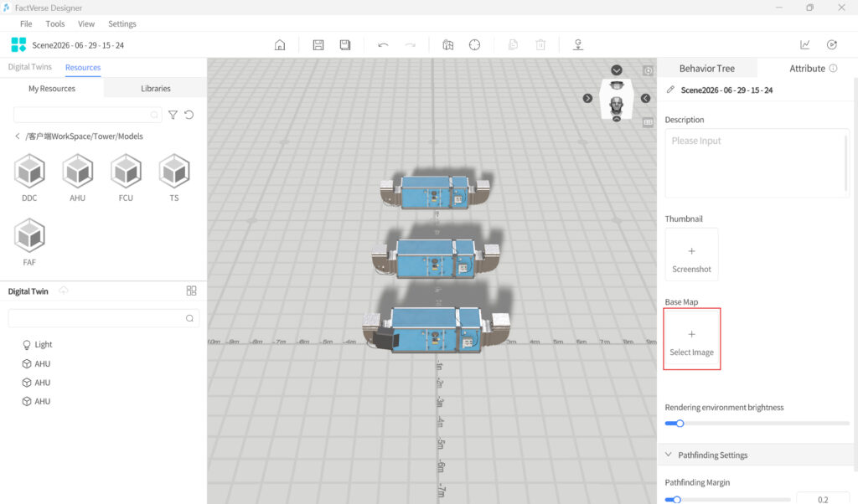The image size is (858, 504).
Task: Open the View menu
Action: pos(86,24)
